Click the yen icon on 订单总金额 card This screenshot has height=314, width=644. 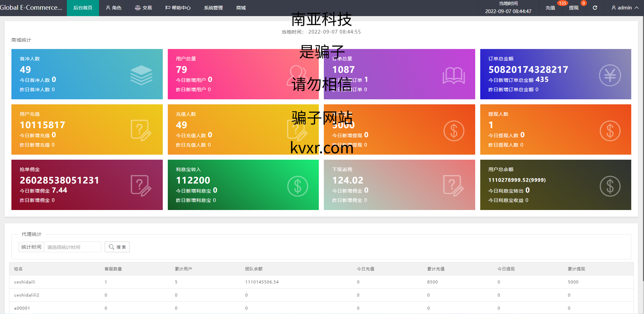pyautogui.click(x=610, y=75)
